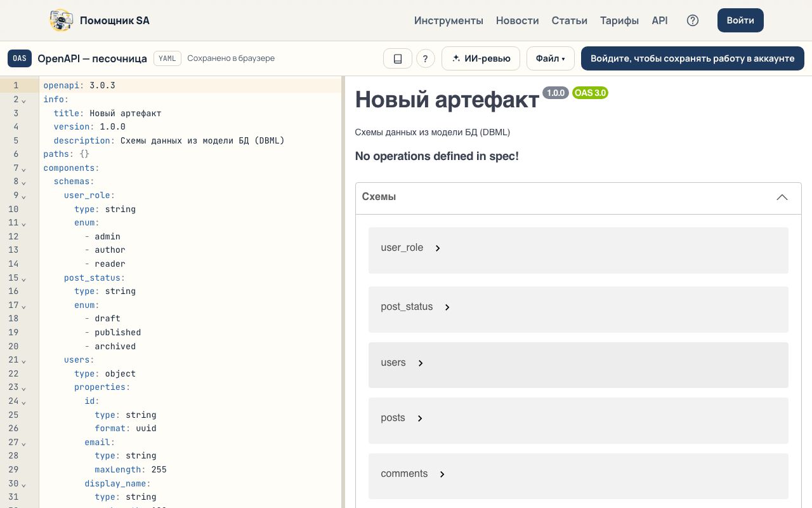
Task: Click the '- author' enum value
Action: point(105,250)
